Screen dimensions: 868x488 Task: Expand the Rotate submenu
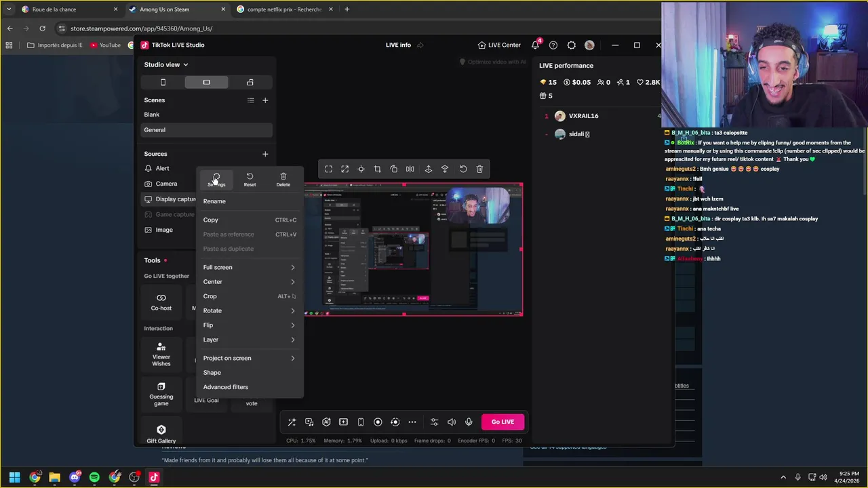pos(249,310)
